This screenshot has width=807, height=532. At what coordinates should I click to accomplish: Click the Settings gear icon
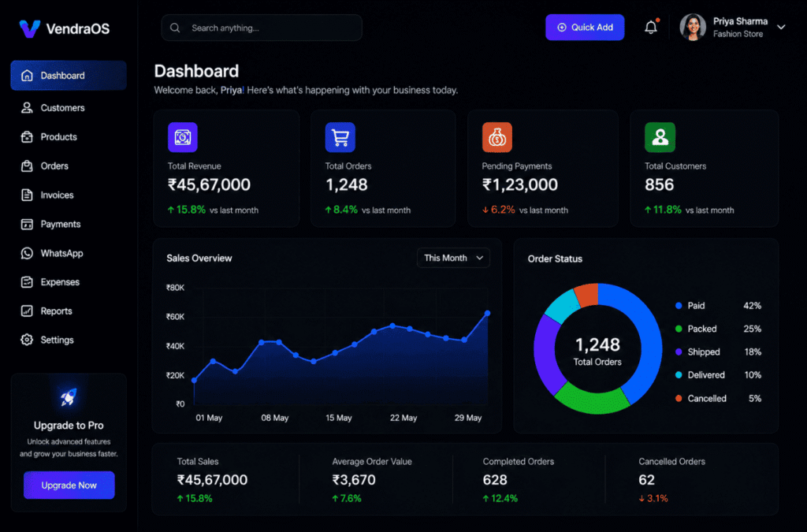tap(27, 340)
